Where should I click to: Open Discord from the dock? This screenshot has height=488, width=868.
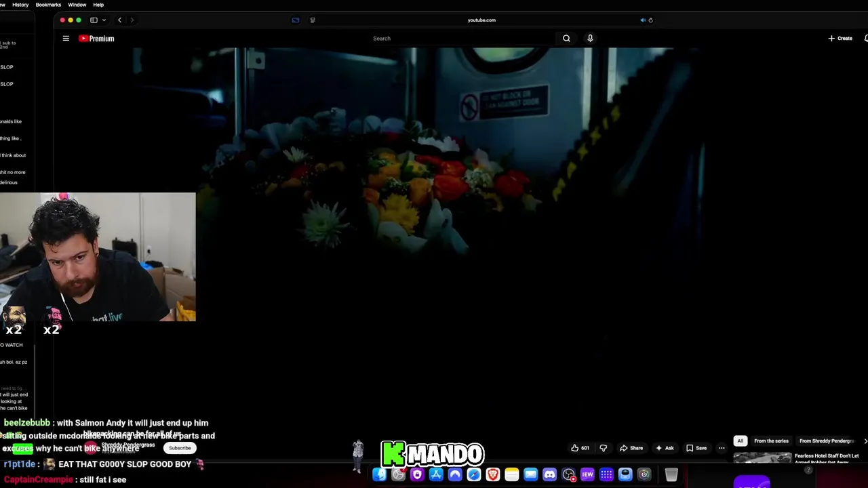click(550, 474)
